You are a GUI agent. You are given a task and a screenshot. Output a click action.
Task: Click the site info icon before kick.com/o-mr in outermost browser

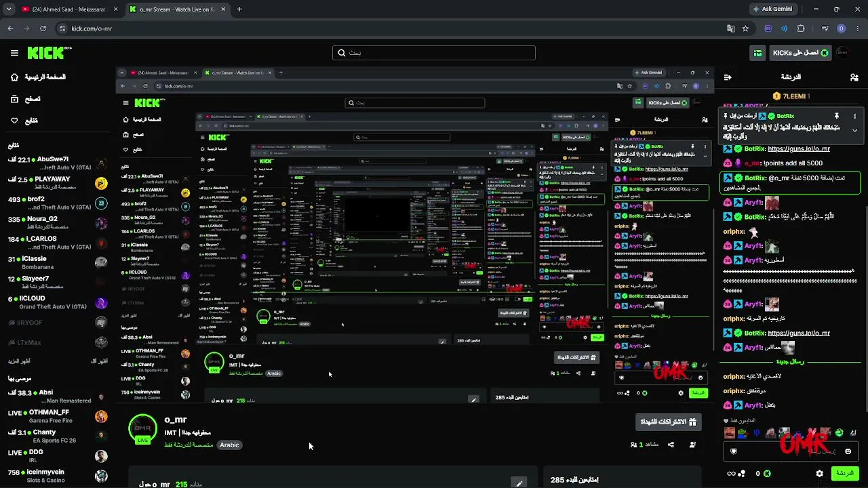[x=62, y=28]
